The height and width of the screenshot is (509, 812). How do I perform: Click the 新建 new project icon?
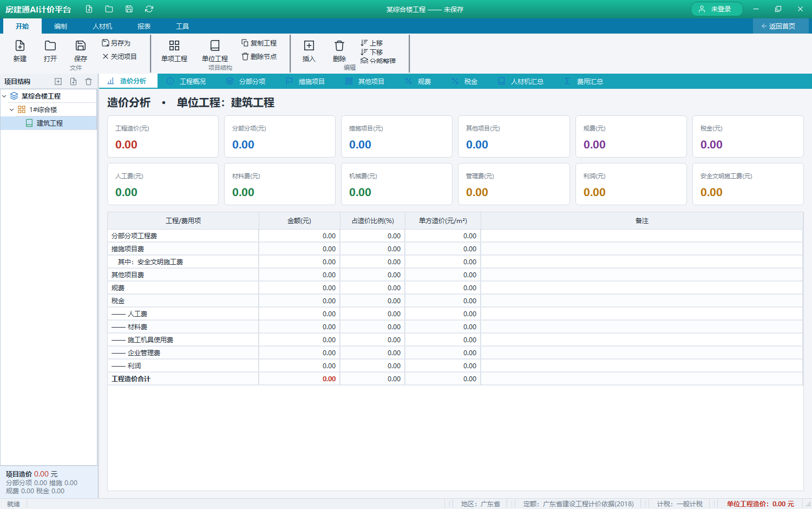(20, 46)
